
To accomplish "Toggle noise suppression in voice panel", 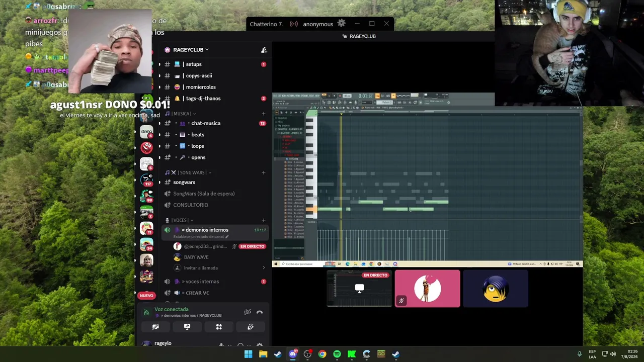I will (247, 312).
